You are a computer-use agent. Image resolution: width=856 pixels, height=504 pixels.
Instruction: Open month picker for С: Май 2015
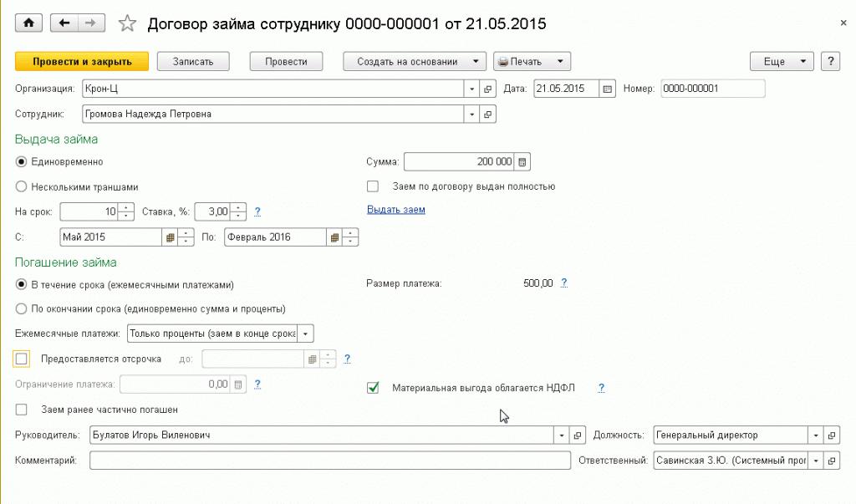[x=170, y=237]
